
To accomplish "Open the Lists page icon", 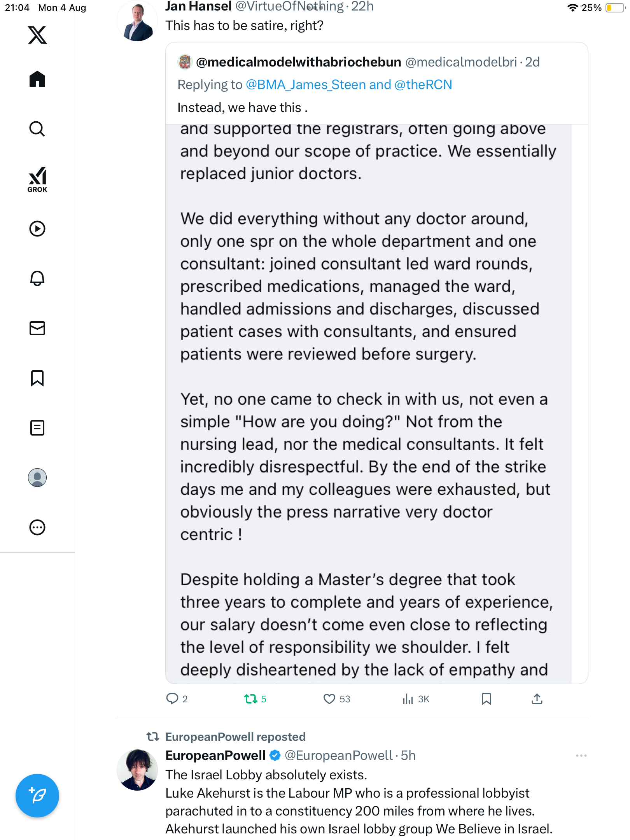I will [37, 428].
